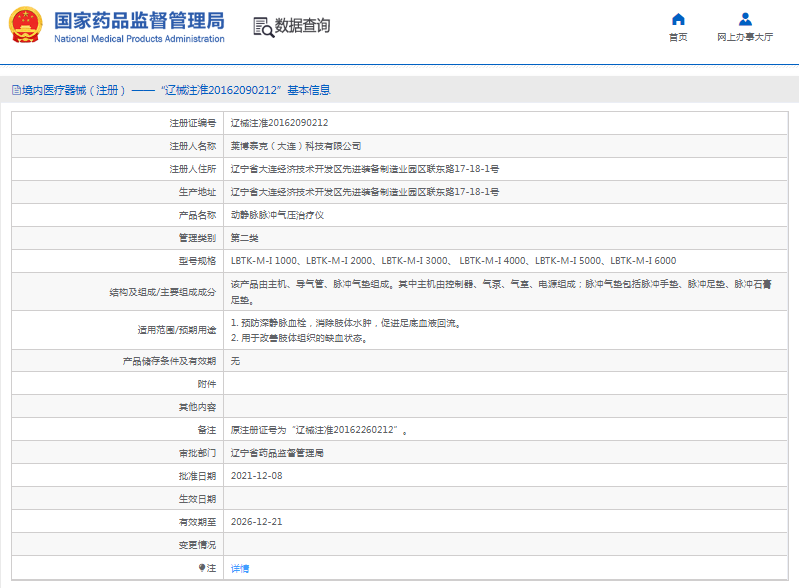Click the 有效期至 label

pos(197,522)
